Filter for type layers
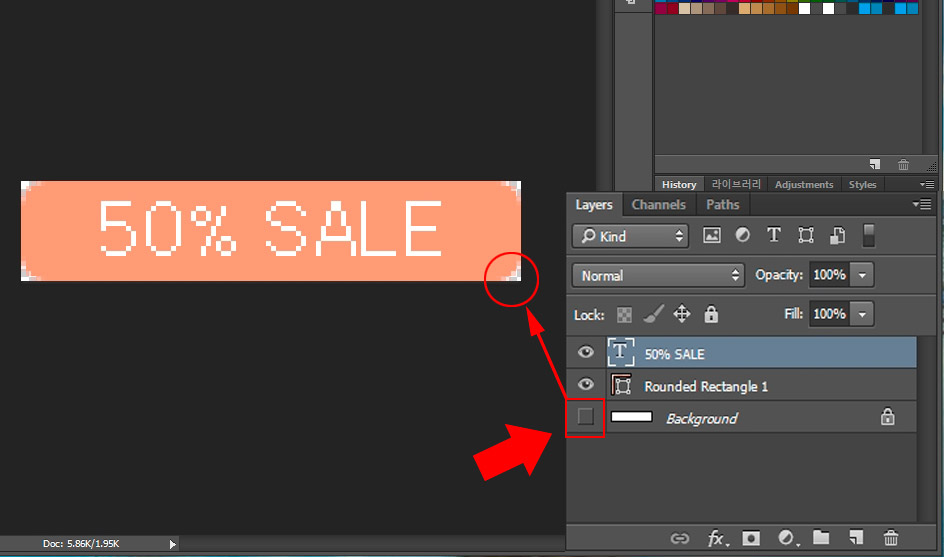This screenshot has height=557, width=944. pyautogui.click(x=774, y=235)
